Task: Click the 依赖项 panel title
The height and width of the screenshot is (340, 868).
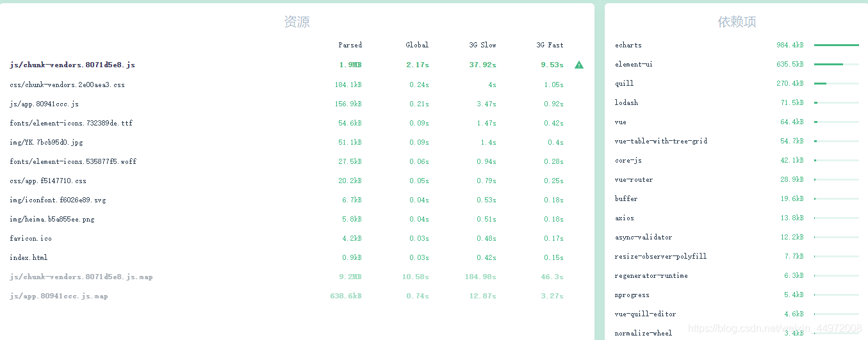Action: coord(737,22)
